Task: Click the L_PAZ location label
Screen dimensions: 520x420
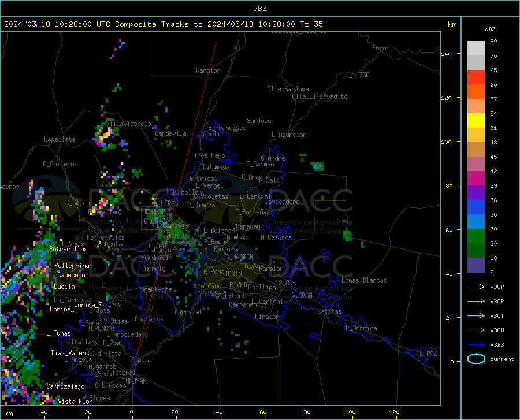Action: coord(428,354)
